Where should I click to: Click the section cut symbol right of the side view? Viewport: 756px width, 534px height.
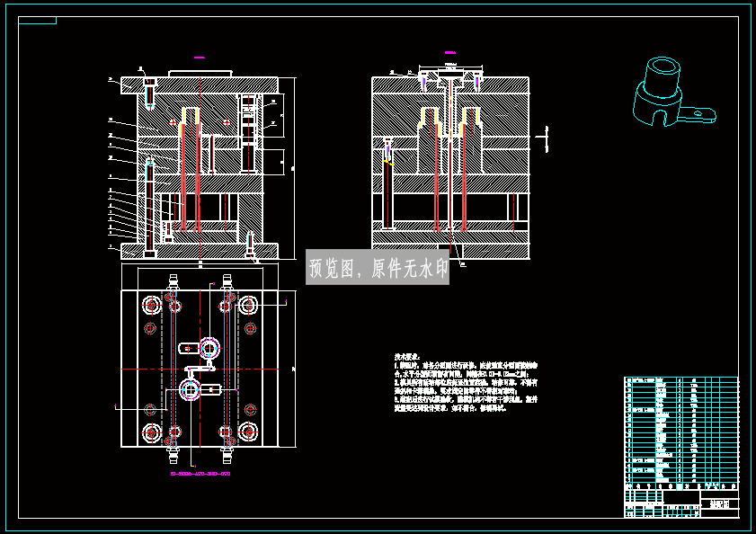point(543,138)
